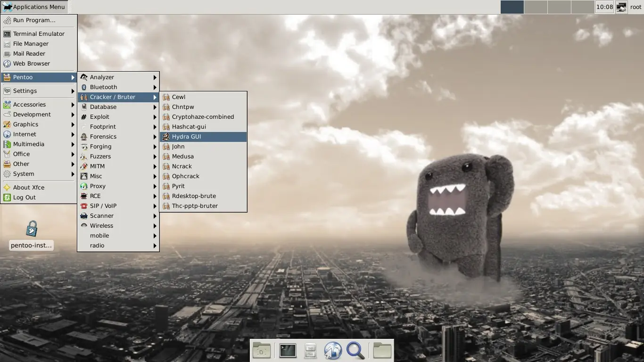Expand the Footprint submenu arrow
Viewport: 644px width, 362px height.
pyautogui.click(x=155, y=127)
